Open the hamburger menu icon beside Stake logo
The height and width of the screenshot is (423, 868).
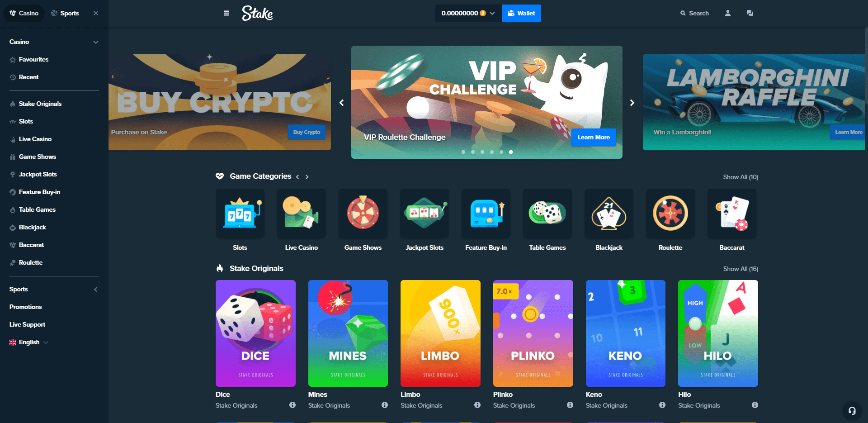tap(226, 13)
